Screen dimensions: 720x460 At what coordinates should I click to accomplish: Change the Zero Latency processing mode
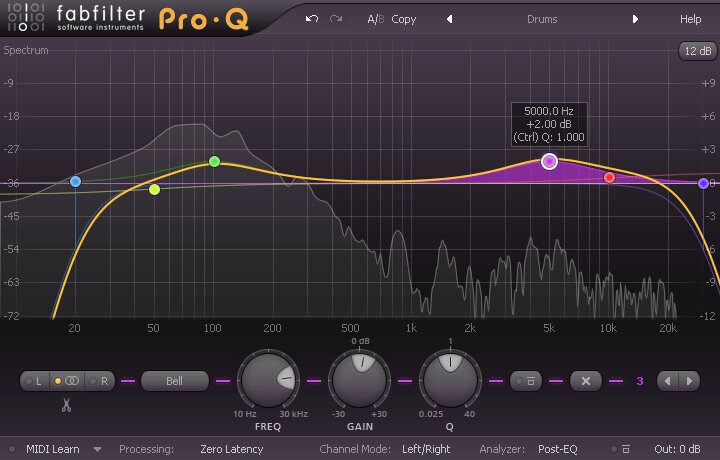[231, 449]
